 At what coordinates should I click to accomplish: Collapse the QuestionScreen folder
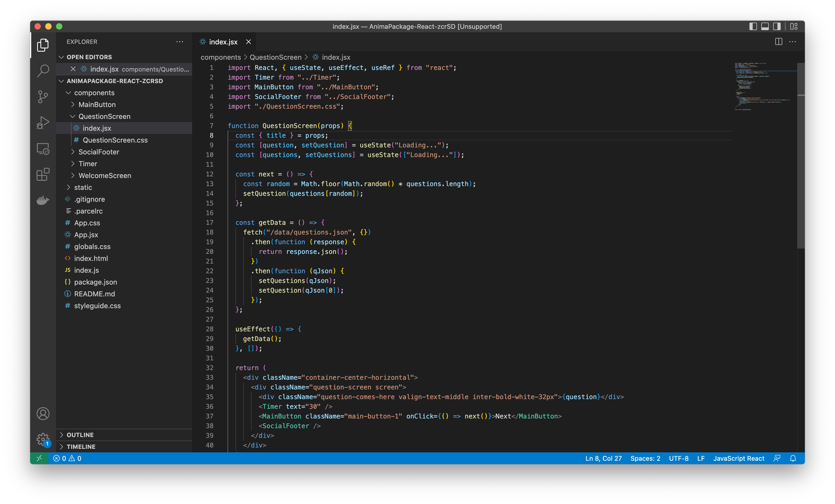104,116
